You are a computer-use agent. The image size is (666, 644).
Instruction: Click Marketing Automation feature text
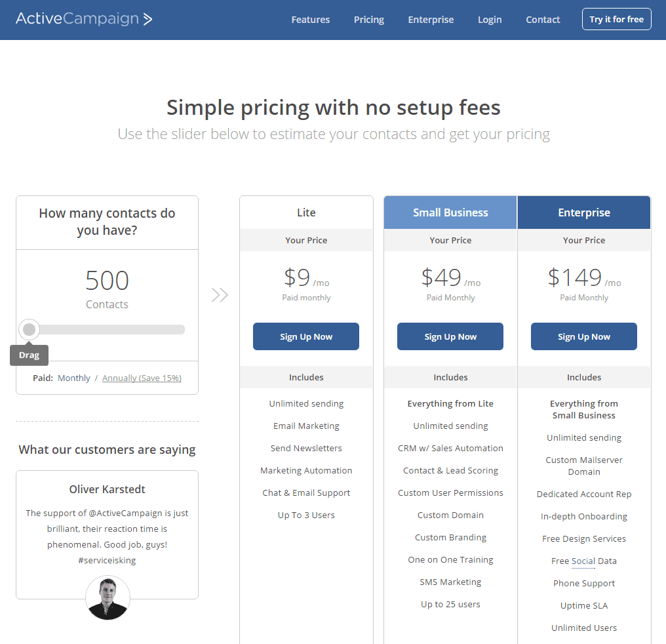[306, 470]
